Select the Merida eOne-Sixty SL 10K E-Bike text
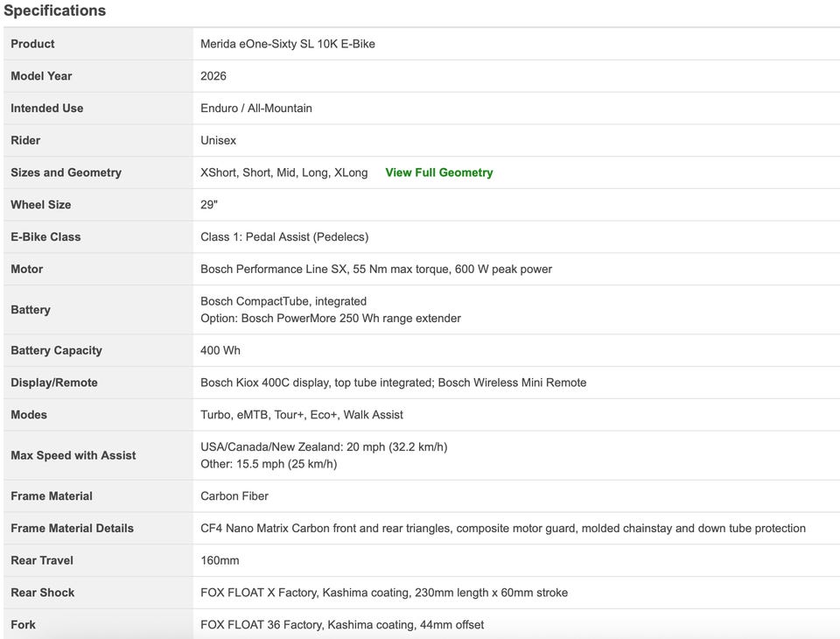 click(287, 44)
